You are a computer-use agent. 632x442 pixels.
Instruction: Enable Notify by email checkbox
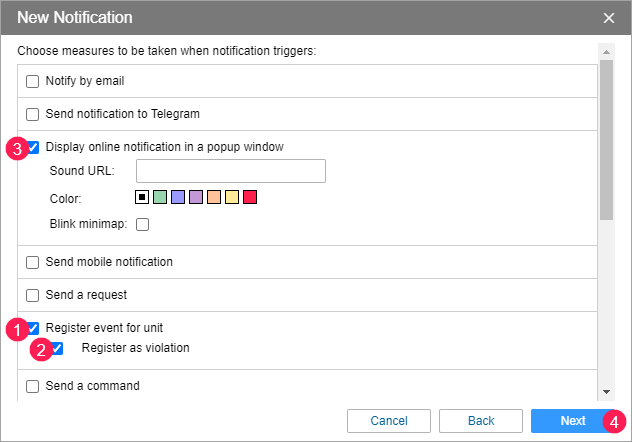(33, 81)
